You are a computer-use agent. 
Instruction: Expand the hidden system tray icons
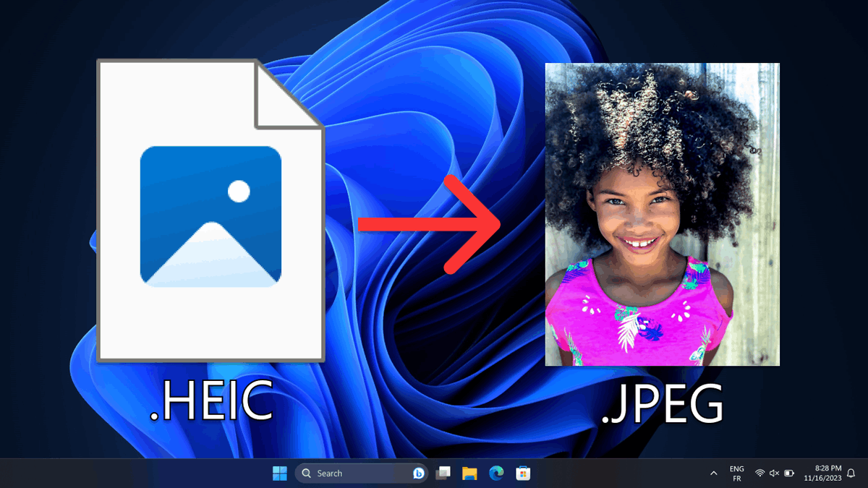714,474
